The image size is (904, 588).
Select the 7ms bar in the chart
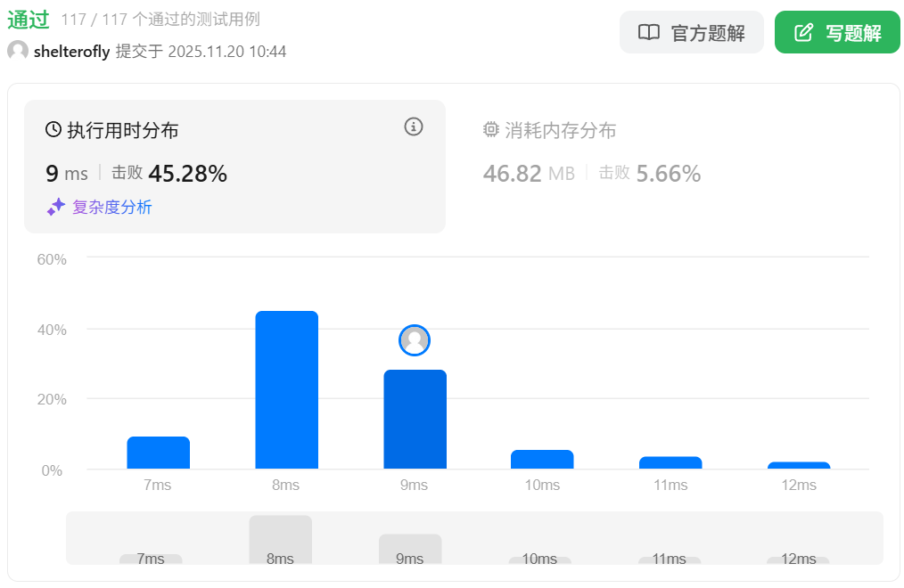pyautogui.click(x=158, y=453)
